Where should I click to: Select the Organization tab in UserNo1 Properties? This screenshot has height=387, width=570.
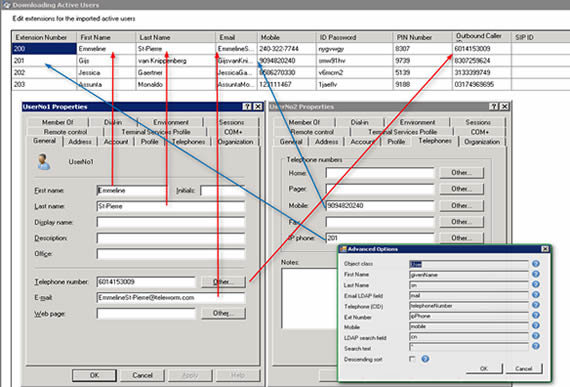[236, 142]
